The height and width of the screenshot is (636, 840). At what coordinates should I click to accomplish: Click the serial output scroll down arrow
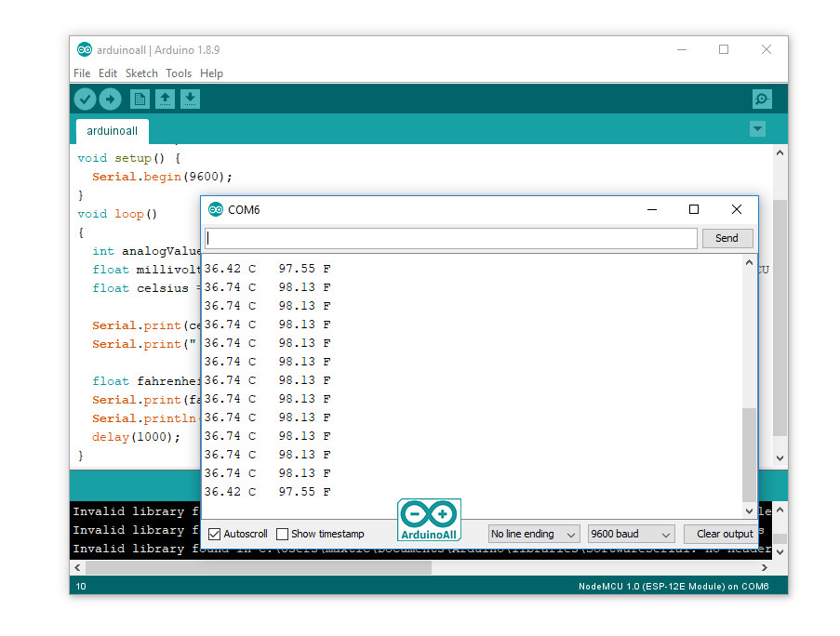click(x=749, y=511)
